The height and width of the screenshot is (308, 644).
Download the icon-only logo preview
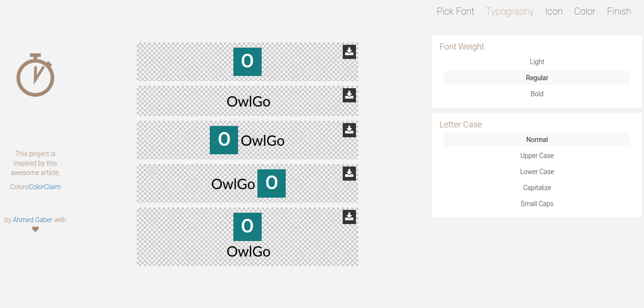coord(349,52)
